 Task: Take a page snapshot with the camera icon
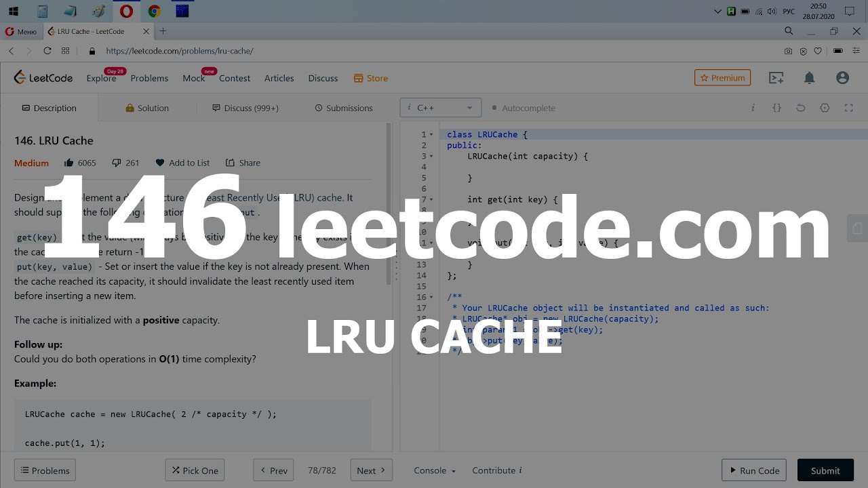click(x=788, y=51)
